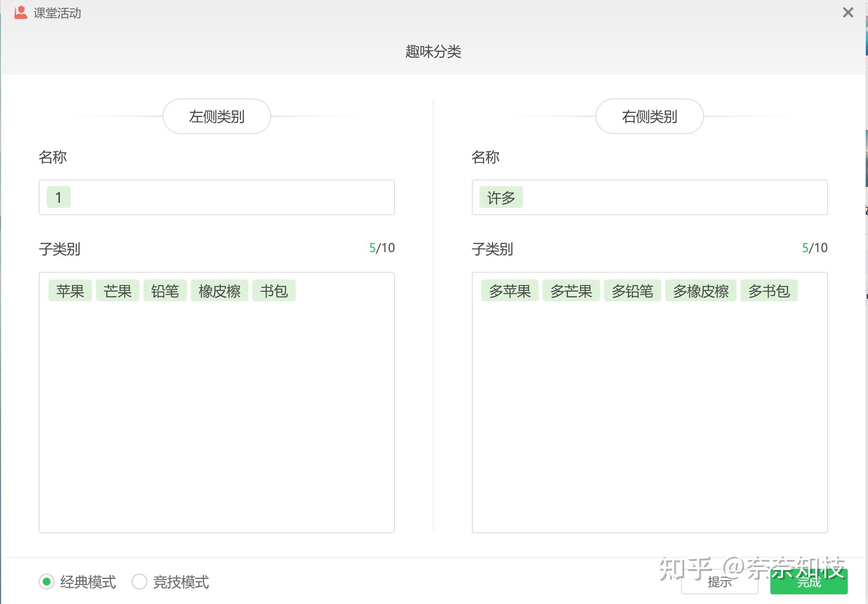Click the green 完成 button

809,582
